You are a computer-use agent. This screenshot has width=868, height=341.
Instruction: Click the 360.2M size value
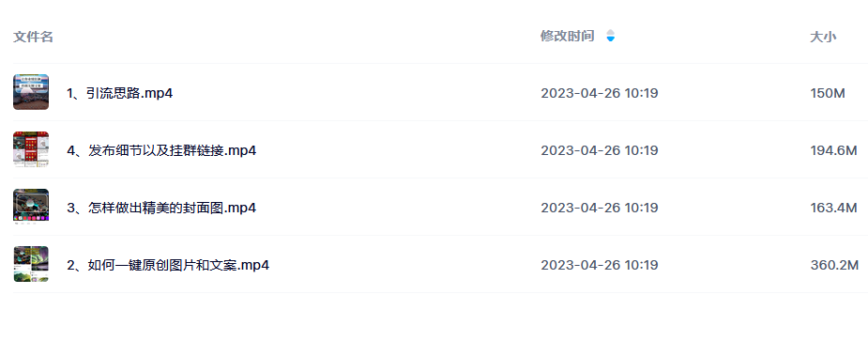834,265
